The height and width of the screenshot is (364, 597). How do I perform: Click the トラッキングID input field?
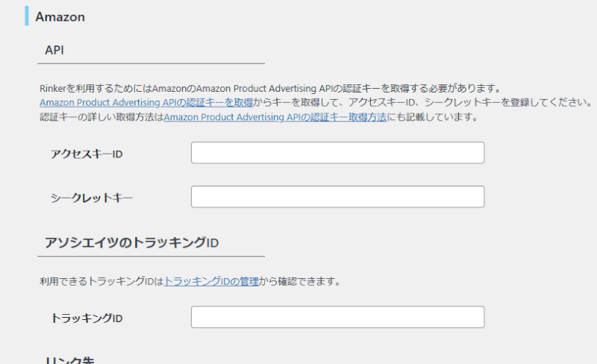[x=338, y=317]
